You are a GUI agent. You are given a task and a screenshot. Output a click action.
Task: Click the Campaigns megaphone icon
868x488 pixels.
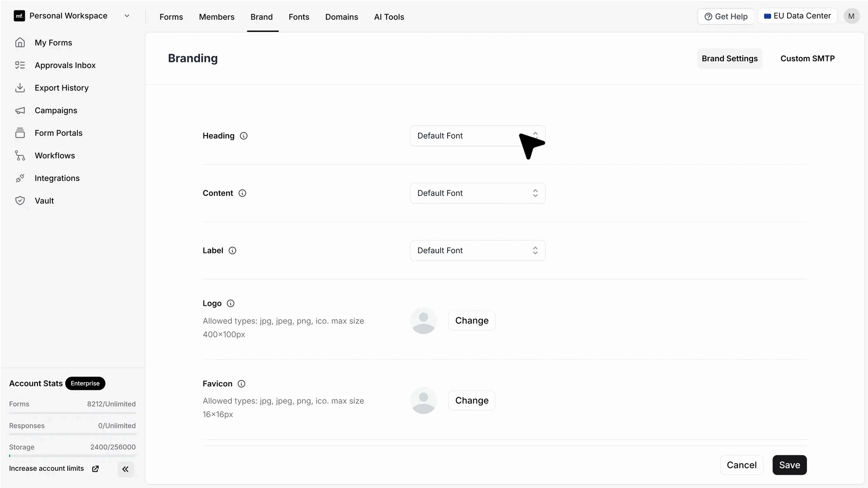20,110
